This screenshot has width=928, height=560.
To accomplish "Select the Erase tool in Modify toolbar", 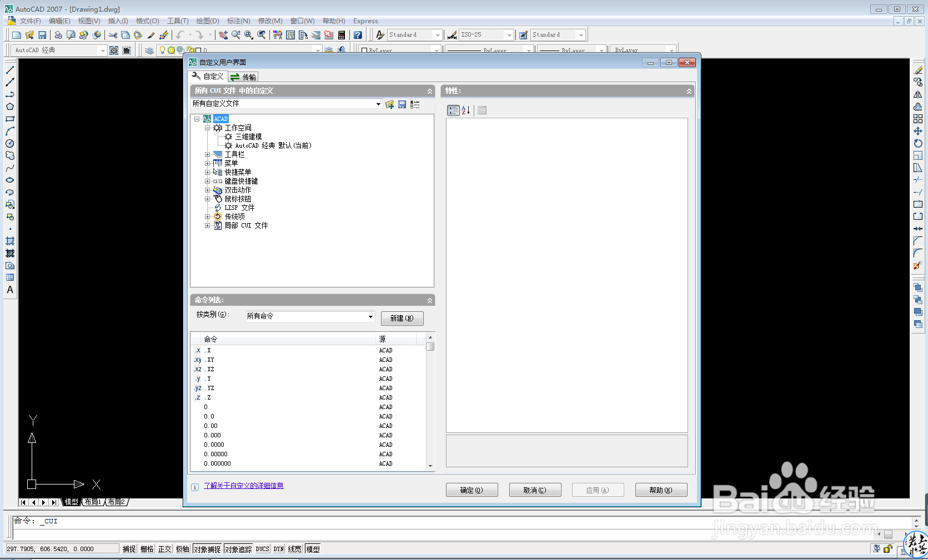I will point(918,70).
